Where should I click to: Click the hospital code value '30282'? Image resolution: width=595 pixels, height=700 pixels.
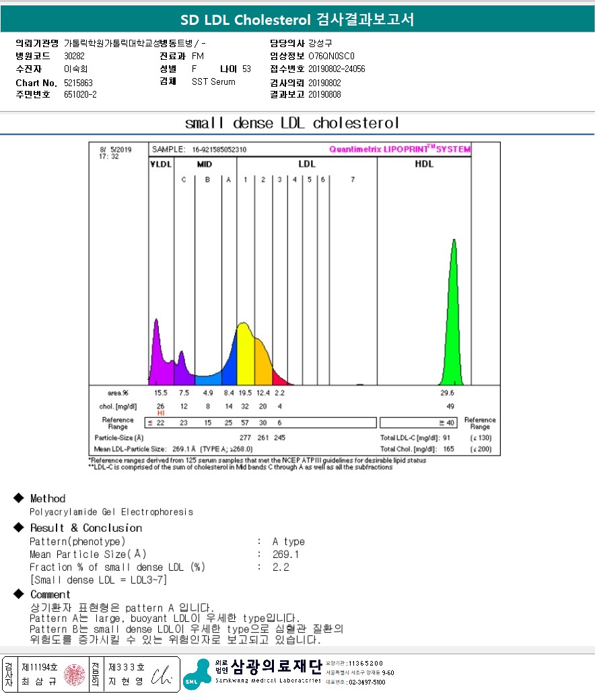pos(74,56)
